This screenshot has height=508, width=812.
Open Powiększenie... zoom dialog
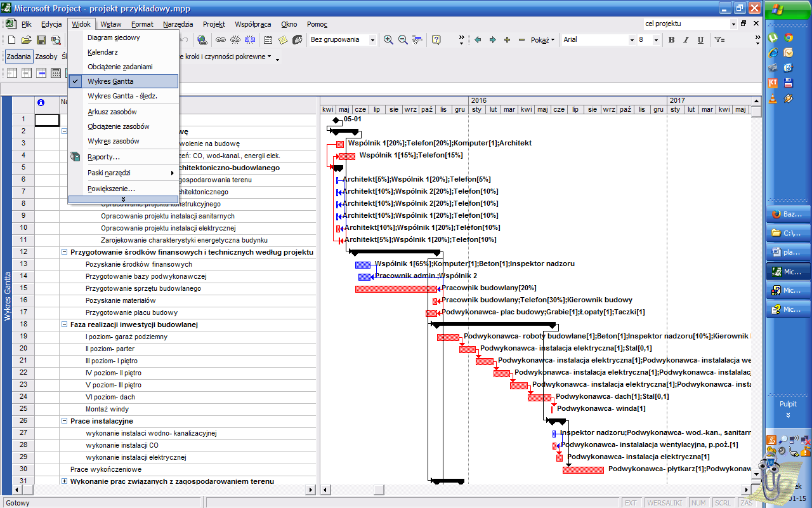pyautogui.click(x=123, y=189)
